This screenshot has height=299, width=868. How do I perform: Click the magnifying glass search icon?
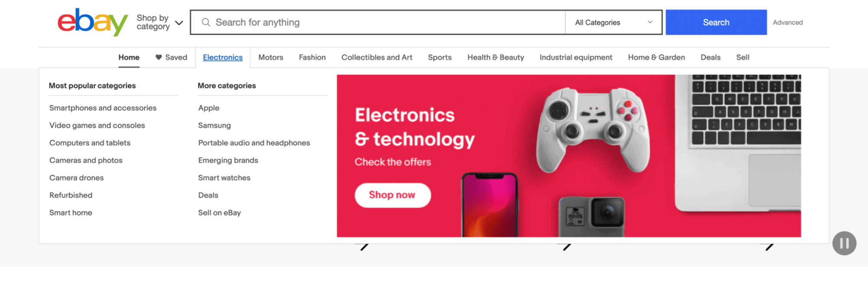click(x=206, y=22)
